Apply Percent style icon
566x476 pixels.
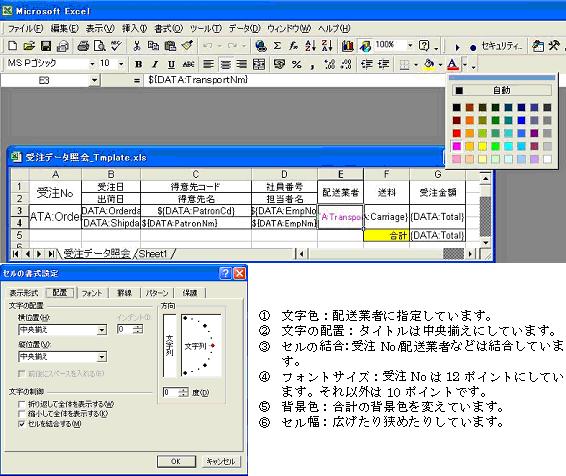pyautogui.click(x=296, y=65)
